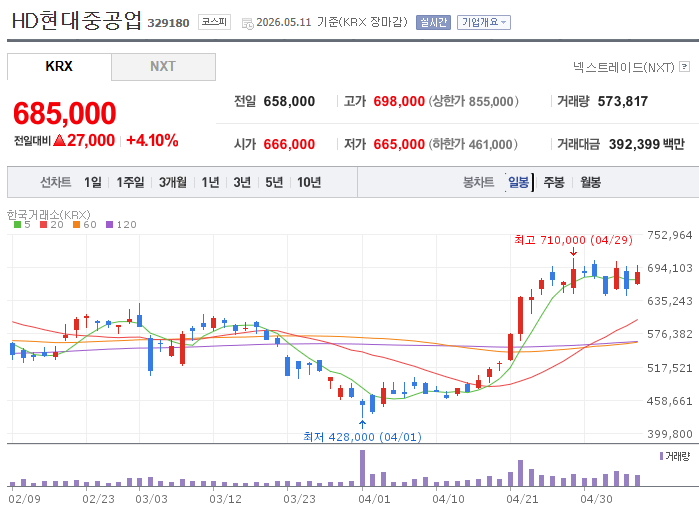Select the 3년 line chart period
Viewport: 699px width, 510px height.
tap(242, 182)
